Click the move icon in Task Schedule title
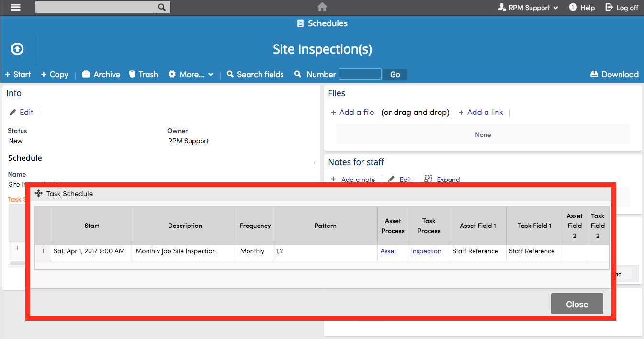The height and width of the screenshot is (339, 644). [x=39, y=193]
